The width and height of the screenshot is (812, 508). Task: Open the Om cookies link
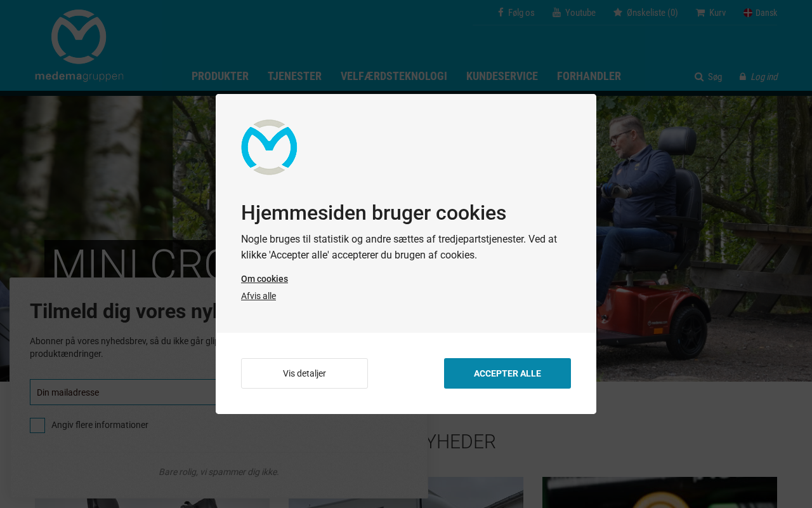(265, 279)
